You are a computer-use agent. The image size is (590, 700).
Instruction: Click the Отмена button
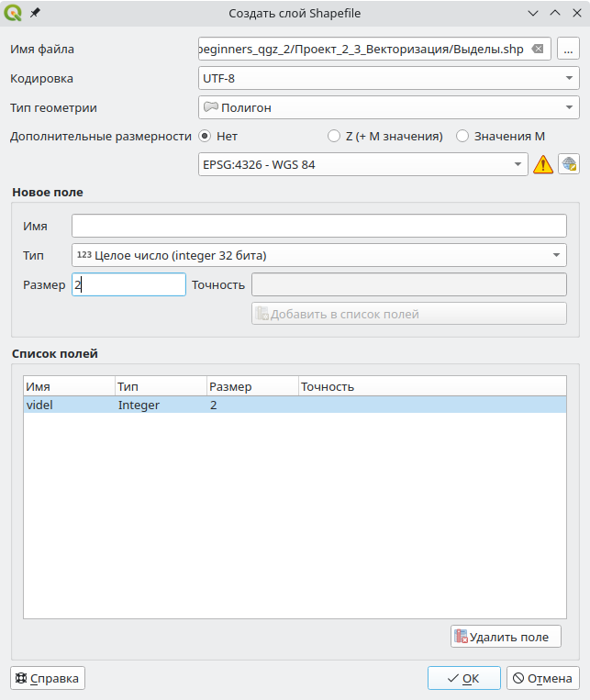coord(543,678)
